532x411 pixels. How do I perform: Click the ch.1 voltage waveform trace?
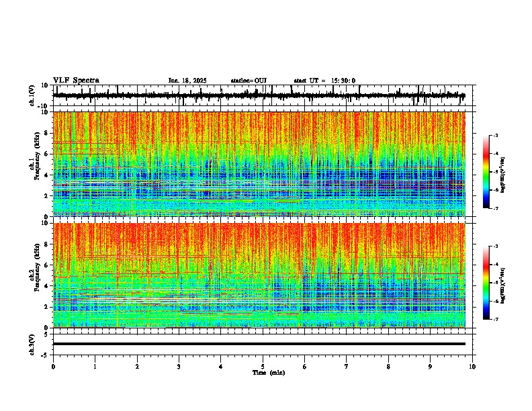(x=259, y=95)
